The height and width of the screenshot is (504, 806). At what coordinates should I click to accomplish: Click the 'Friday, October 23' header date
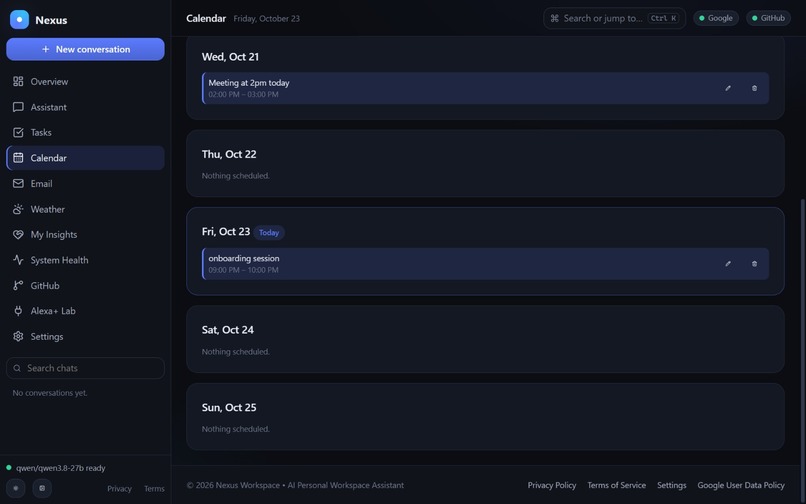pyautogui.click(x=266, y=19)
